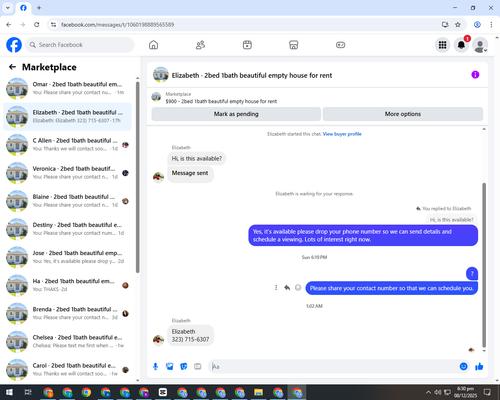Image resolution: width=500 pixels, height=400 pixels.
Task: Open the emoji picker in message box
Action: click(x=463, y=367)
